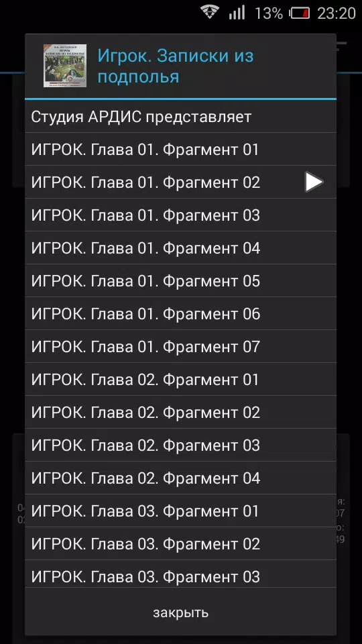362x644 pixels.
Task: Tap the play arrow on Фрагмент 02
Action: [314, 182]
